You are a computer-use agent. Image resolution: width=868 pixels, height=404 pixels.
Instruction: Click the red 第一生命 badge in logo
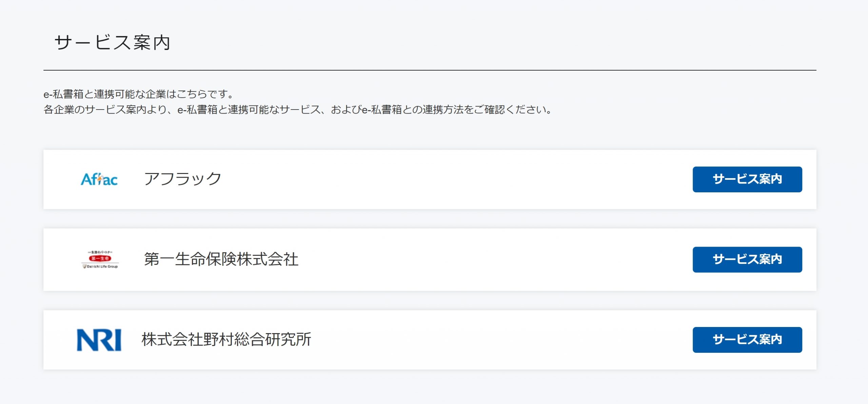click(x=100, y=258)
